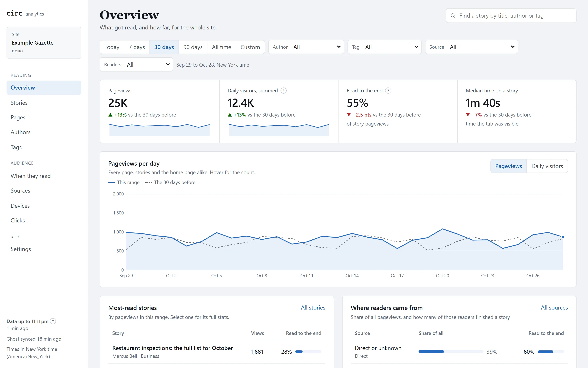This screenshot has width=588, height=368.
Task: Open help icon beside Read to the end
Action: 388,91
